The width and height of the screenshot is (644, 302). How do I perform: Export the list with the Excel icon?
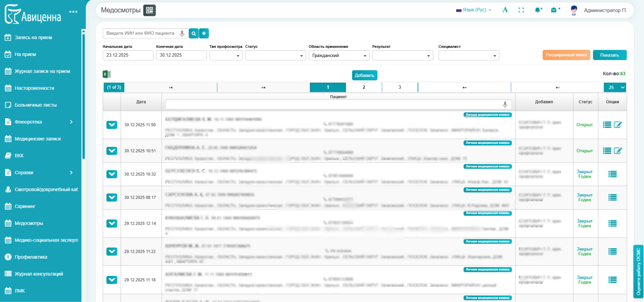point(107,74)
